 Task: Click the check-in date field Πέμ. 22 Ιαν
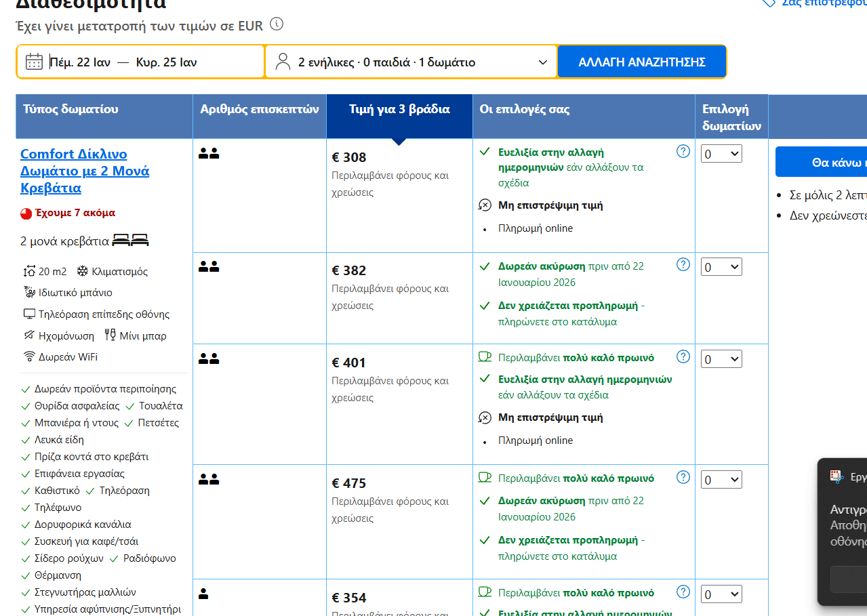[80, 62]
